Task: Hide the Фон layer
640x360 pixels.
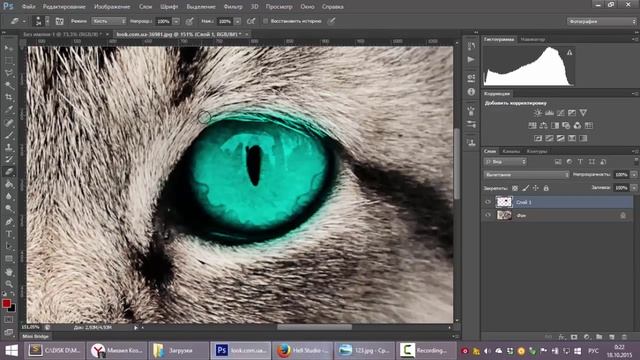Action: (x=488, y=215)
